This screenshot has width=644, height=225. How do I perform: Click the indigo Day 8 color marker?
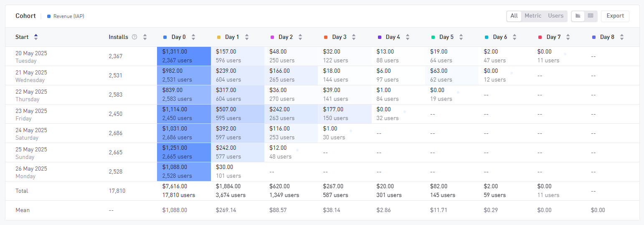594,37
